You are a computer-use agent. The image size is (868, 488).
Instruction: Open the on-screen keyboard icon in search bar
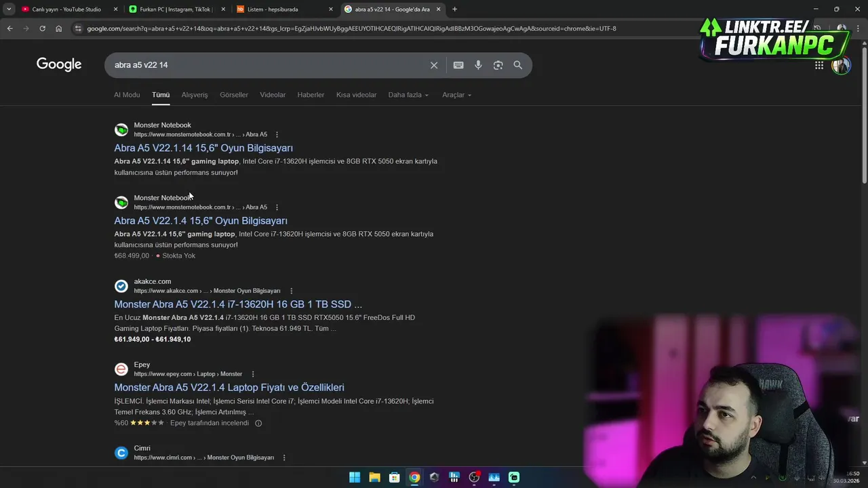(x=458, y=65)
